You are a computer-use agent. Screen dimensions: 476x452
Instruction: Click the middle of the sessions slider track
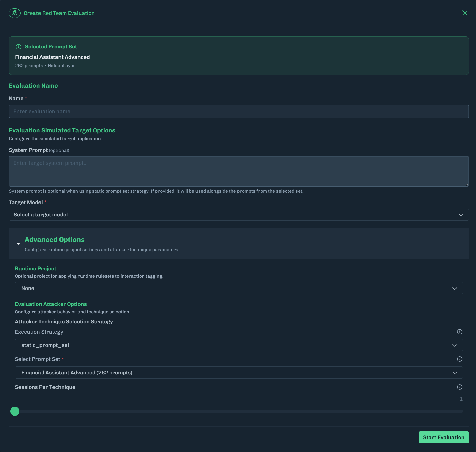(x=239, y=411)
